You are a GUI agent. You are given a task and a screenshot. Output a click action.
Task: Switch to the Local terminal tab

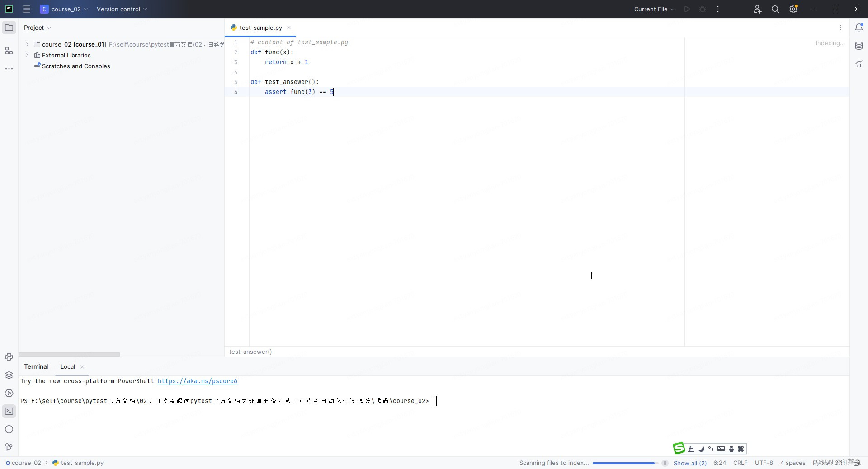(68, 366)
